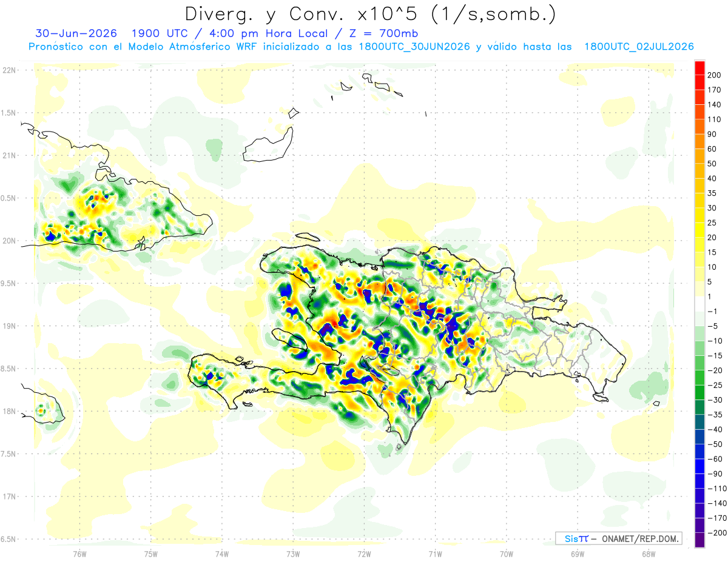
Task: Click the '75W' longitude label
Action: pos(151,553)
